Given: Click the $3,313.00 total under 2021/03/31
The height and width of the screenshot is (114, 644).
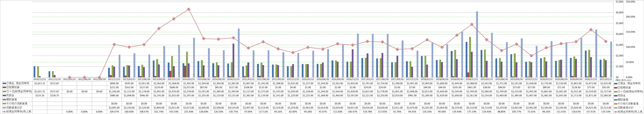Looking at the screenshot, I should (606, 107).
